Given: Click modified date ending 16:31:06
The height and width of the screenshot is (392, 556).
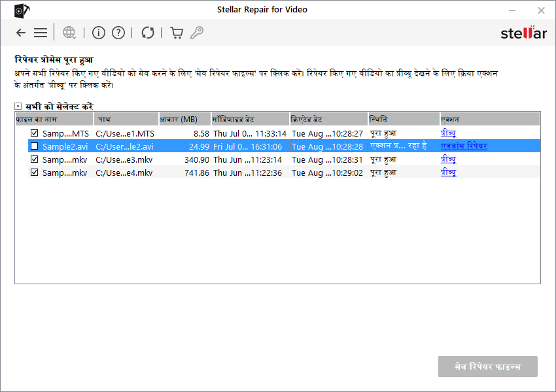Looking at the screenshot, I should (247, 146).
